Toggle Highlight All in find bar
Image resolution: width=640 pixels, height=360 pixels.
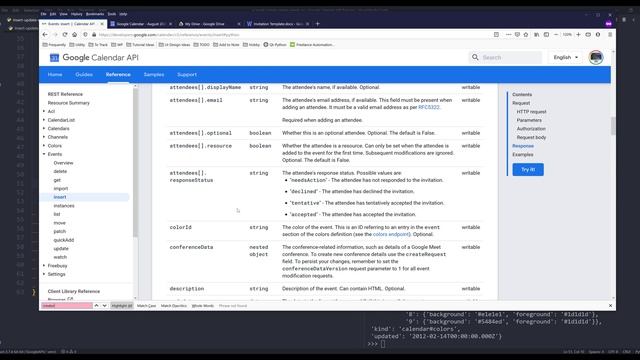(122, 306)
